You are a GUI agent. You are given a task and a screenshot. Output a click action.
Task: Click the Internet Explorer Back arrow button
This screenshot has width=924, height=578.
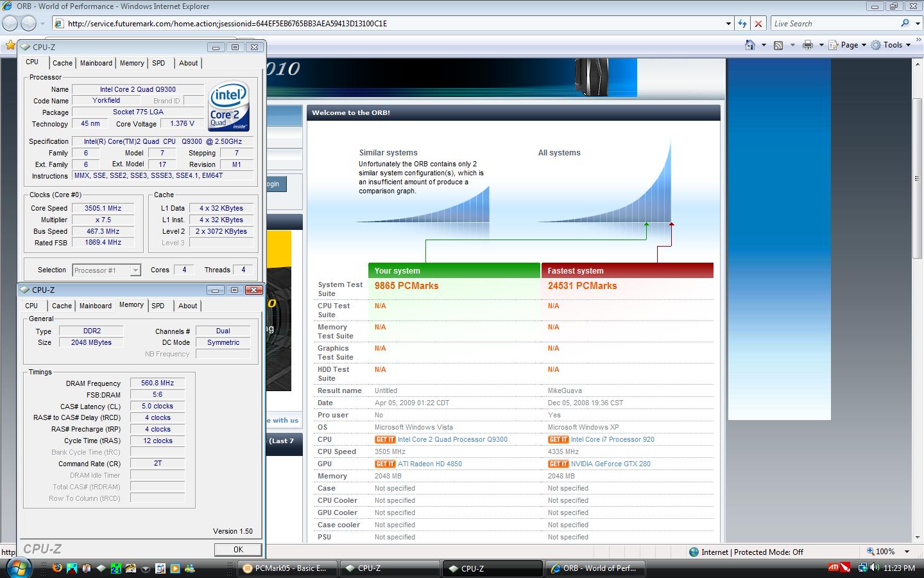(10, 24)
